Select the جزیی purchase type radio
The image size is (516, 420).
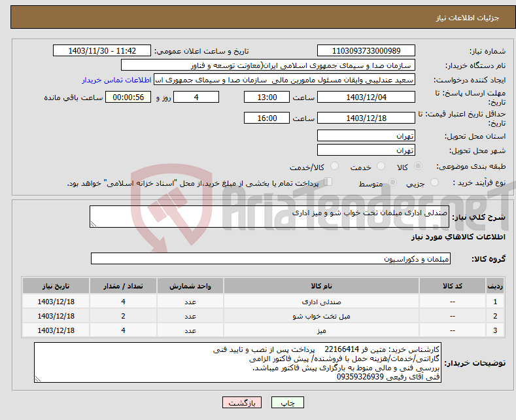434,182
